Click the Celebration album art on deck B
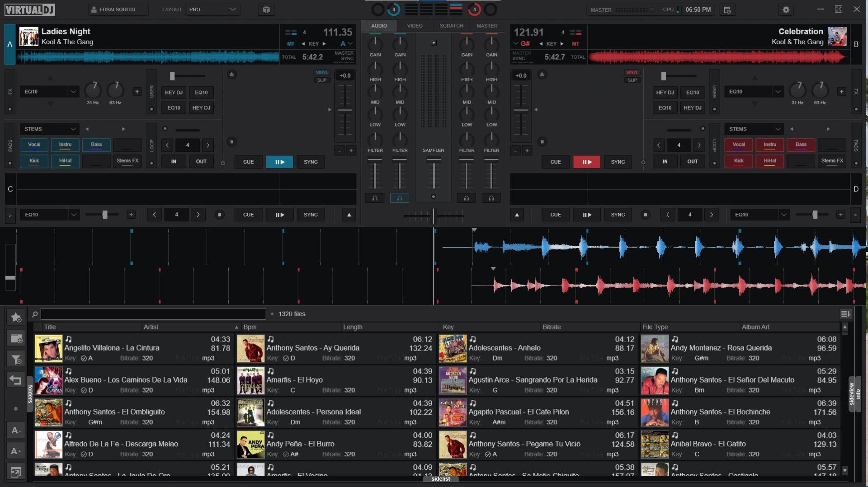 click(837, 37)
